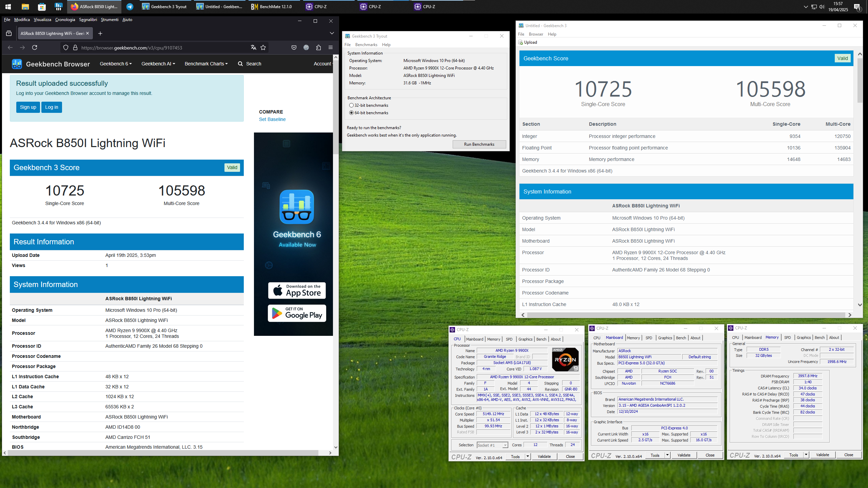Open Firefox Cronologia menu
The width and height of the screenshot is (868, 488).
pyautogui.click(x=65, y=20)
